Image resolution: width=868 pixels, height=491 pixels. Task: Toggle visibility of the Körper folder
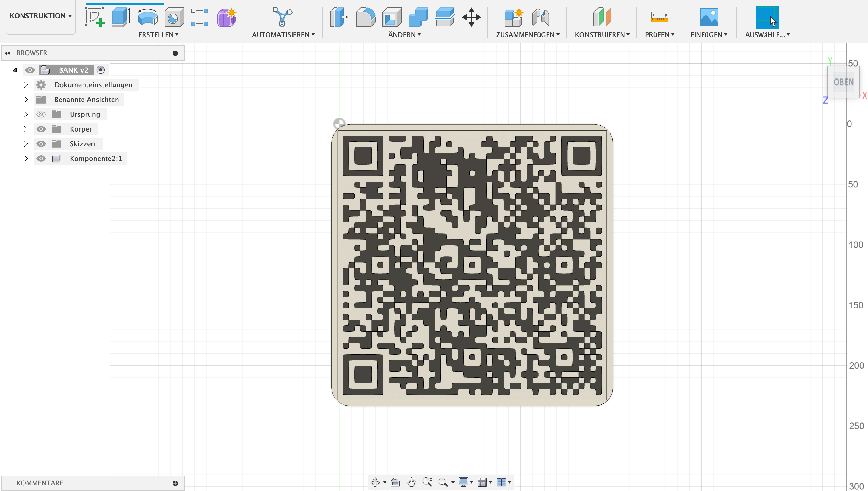coord(41,129)
